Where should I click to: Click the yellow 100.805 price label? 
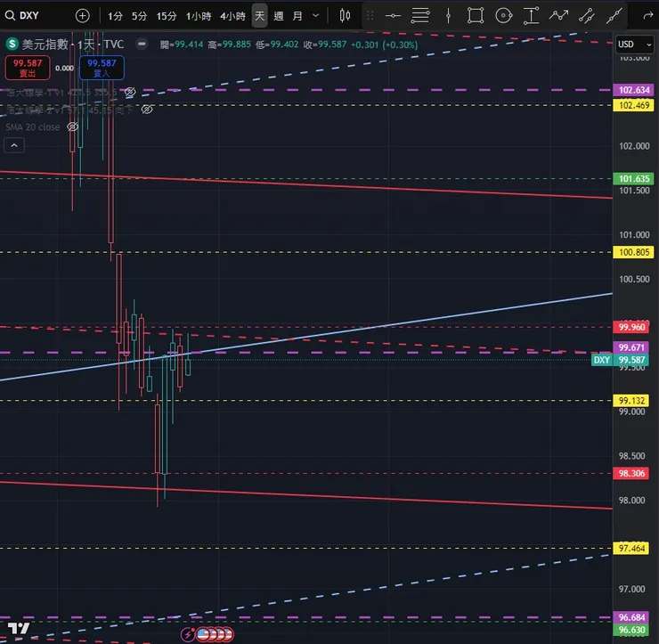pyautogui.click(x=633, y=252)
